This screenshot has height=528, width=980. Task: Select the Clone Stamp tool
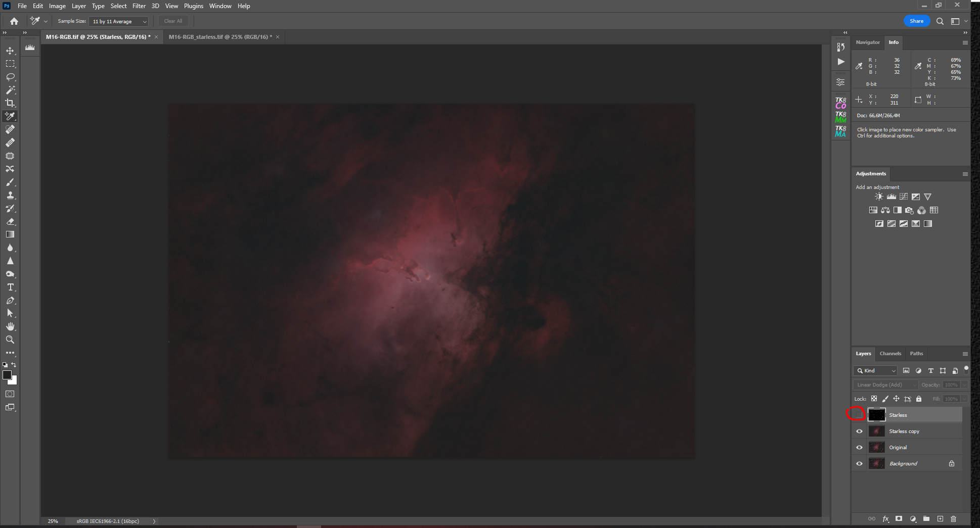tap(10, 195)
